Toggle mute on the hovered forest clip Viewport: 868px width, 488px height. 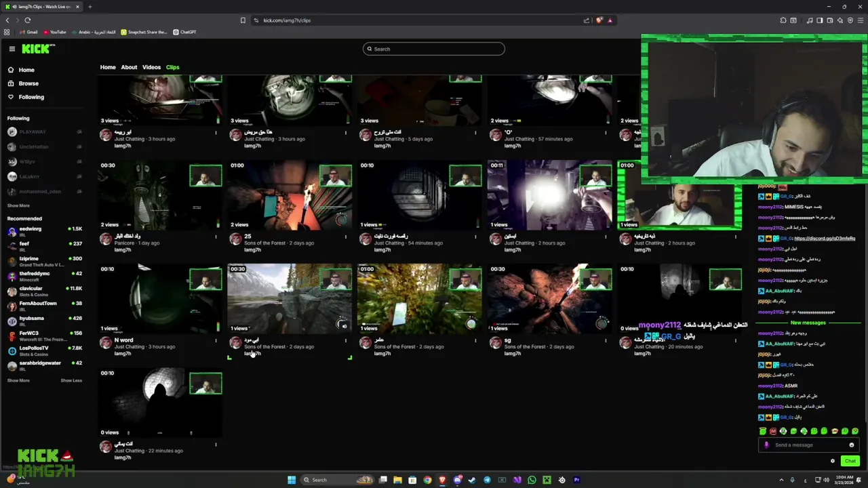344,326
